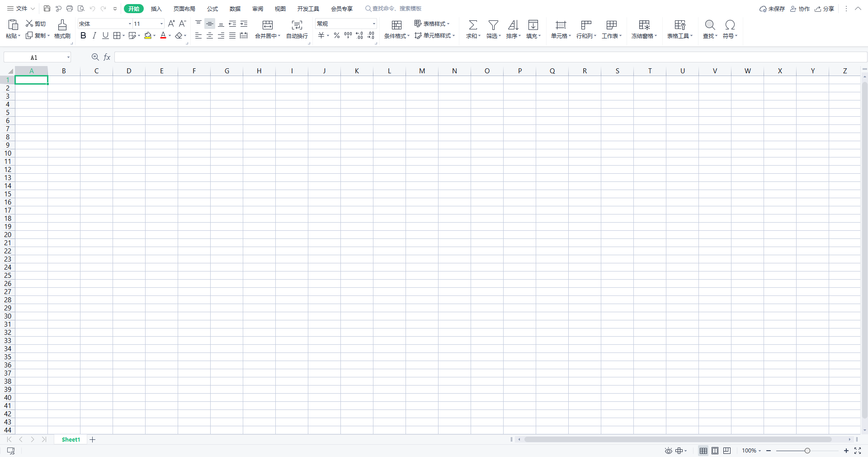
Task: Open the Name Box dropdown arrow
Action: tap(68, 57)
